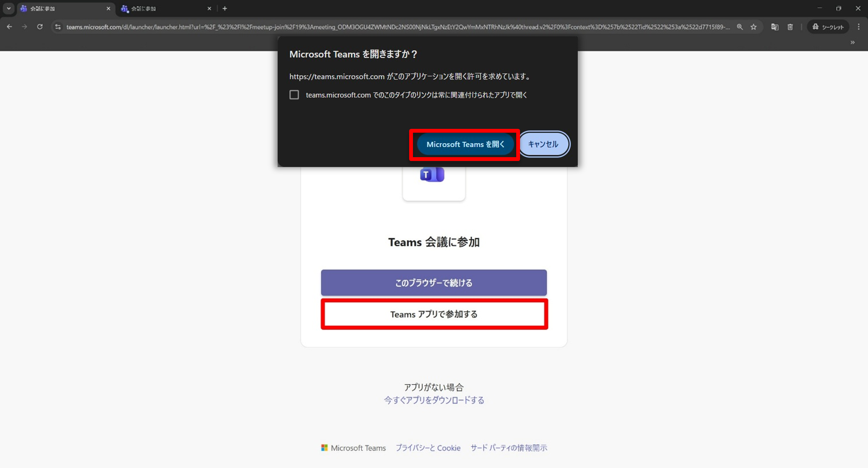Open the tab search dropdown arrow

pos(9,8)
